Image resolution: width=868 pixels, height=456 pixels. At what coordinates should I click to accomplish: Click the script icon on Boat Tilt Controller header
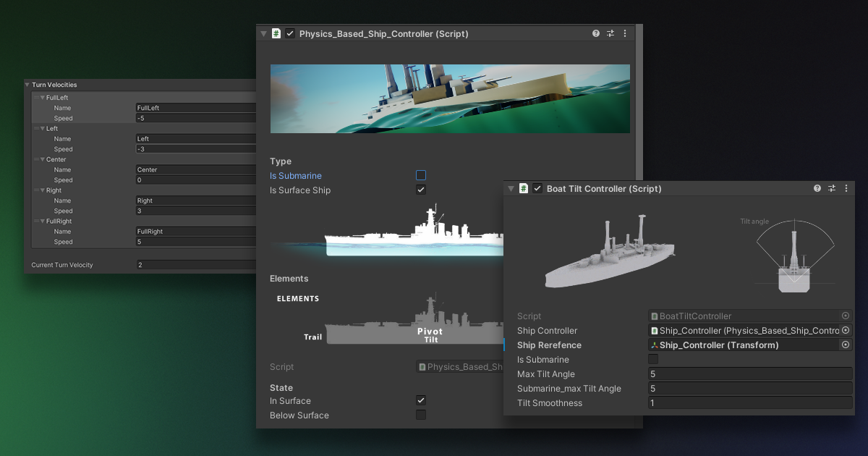(523, 188)
